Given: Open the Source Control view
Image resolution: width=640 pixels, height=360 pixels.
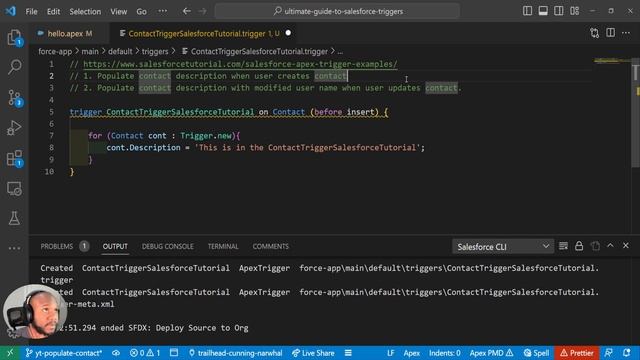Looking at the screenshot, I should [14, 98].
